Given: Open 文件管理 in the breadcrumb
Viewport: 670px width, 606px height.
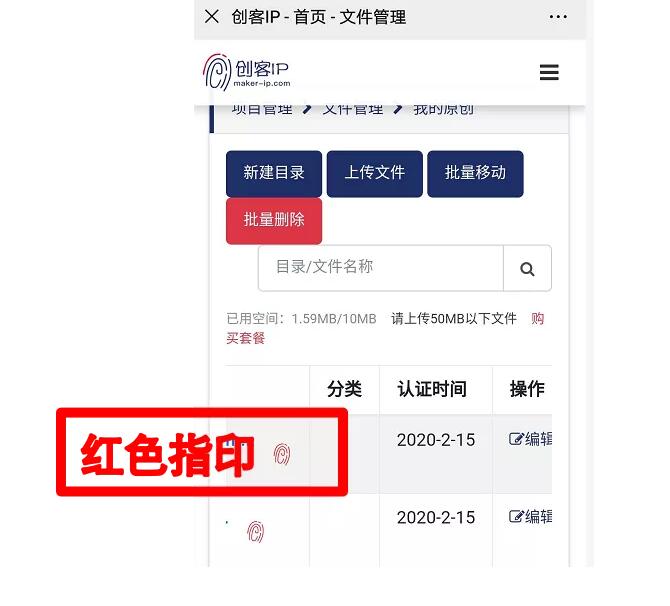Looking at the screenshot, I should click(353, 109).
